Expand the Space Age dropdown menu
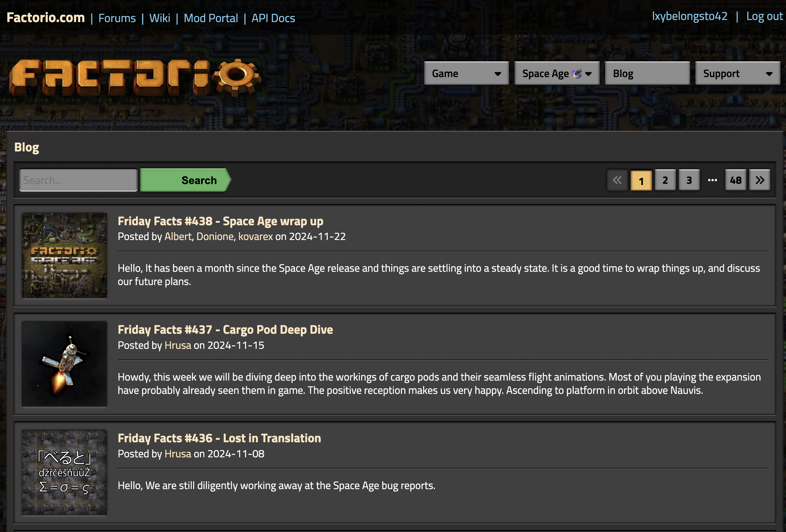 tap(557, 73)
